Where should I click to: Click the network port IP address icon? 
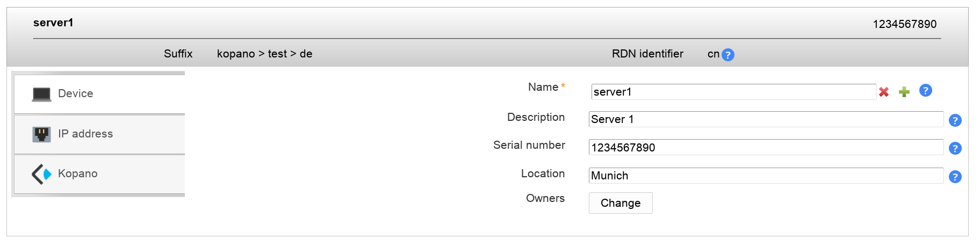(41, 134)
